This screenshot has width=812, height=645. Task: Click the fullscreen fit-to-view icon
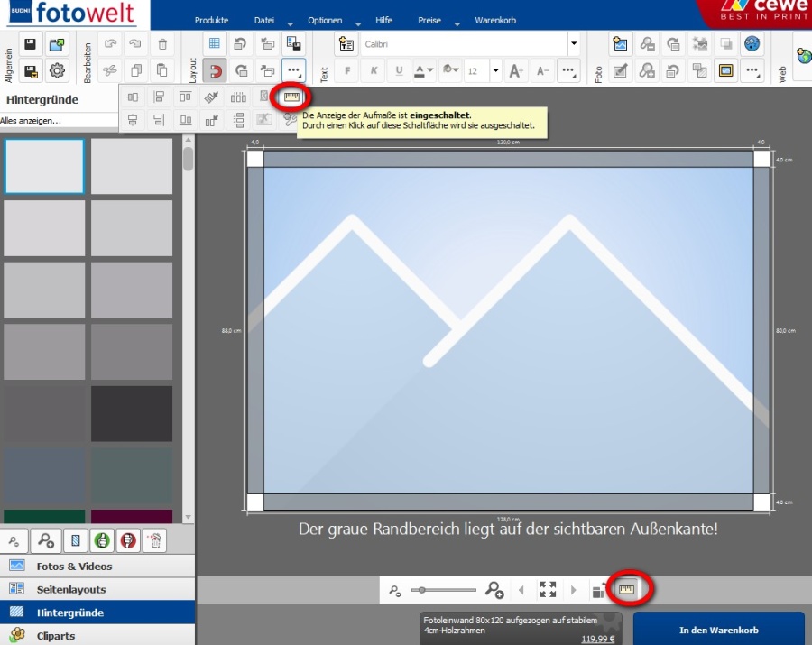pyautogui.click(x=548, y=590)
